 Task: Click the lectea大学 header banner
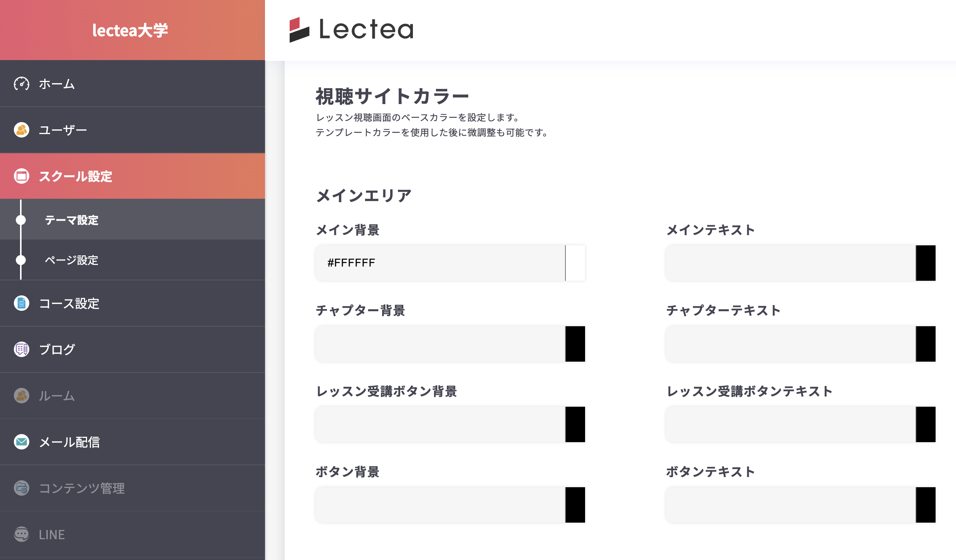(x=131, y=30)
